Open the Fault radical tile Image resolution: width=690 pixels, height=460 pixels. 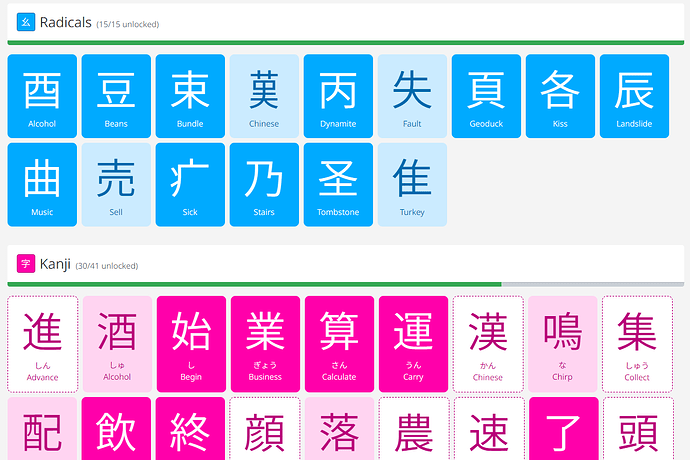point(412,96)
